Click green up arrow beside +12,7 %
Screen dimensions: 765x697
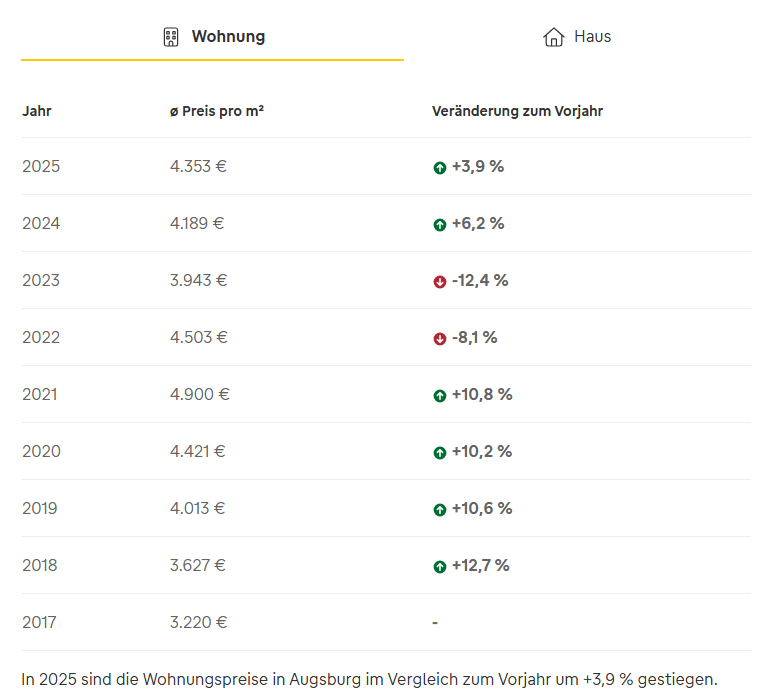click(439, 567)
